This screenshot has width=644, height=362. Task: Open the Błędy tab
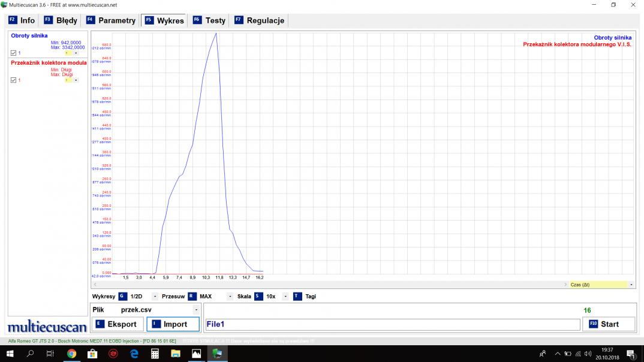click(61, 20)
